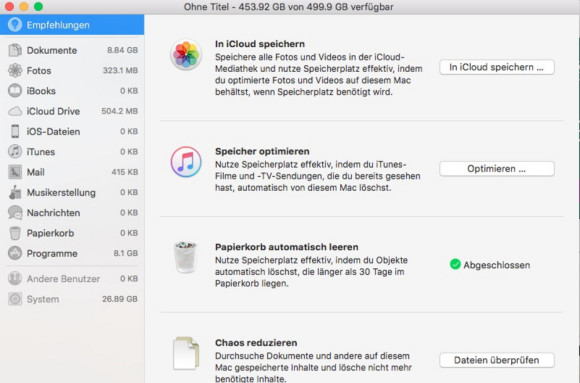
Task: Click the 323.1 MB Fotos size value
Action: [120, 70]
